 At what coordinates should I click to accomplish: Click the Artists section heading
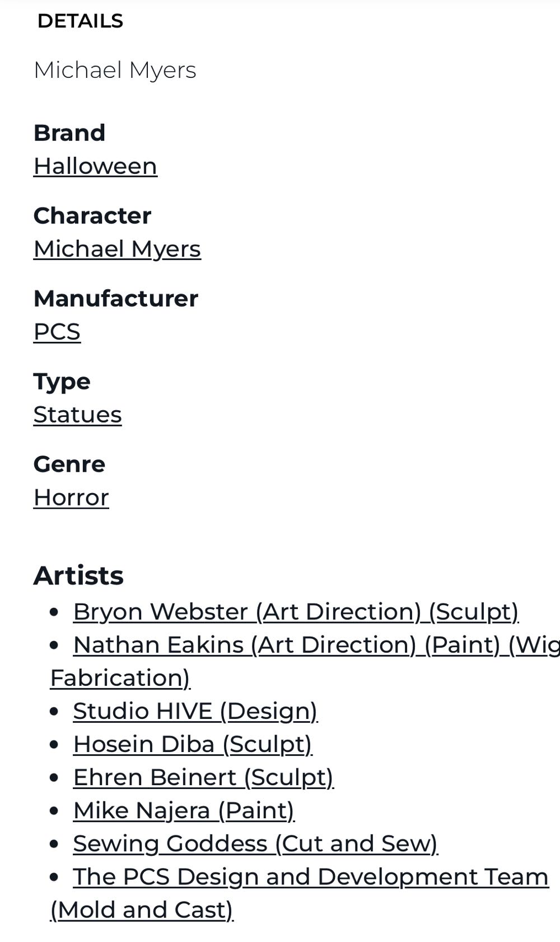tap(78, 576)
